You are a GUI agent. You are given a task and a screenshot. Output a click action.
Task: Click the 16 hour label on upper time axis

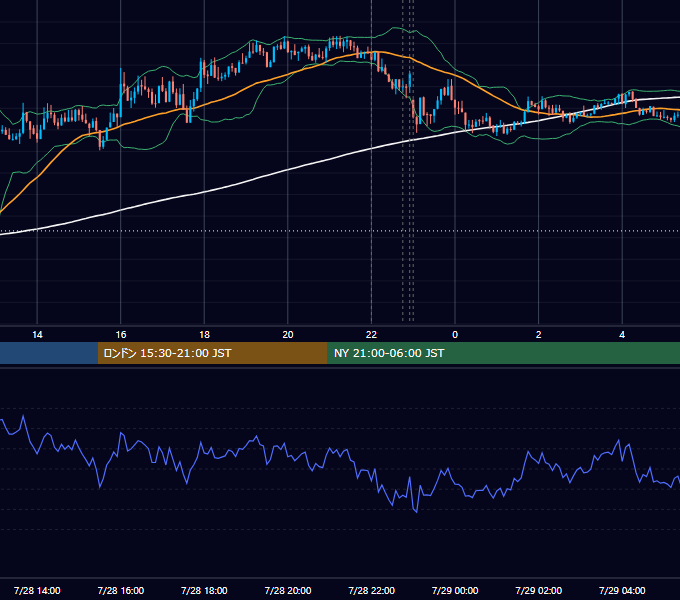click(121, 335)
